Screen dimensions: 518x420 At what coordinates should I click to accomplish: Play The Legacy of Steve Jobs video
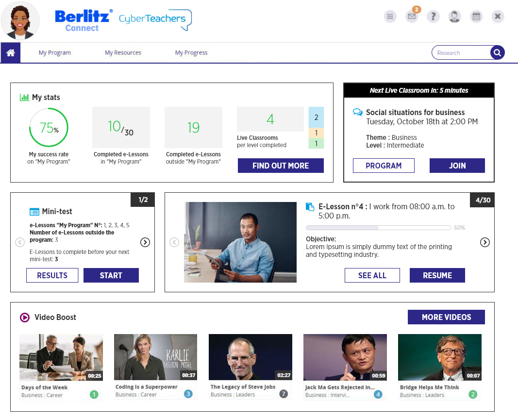(250, 357)
